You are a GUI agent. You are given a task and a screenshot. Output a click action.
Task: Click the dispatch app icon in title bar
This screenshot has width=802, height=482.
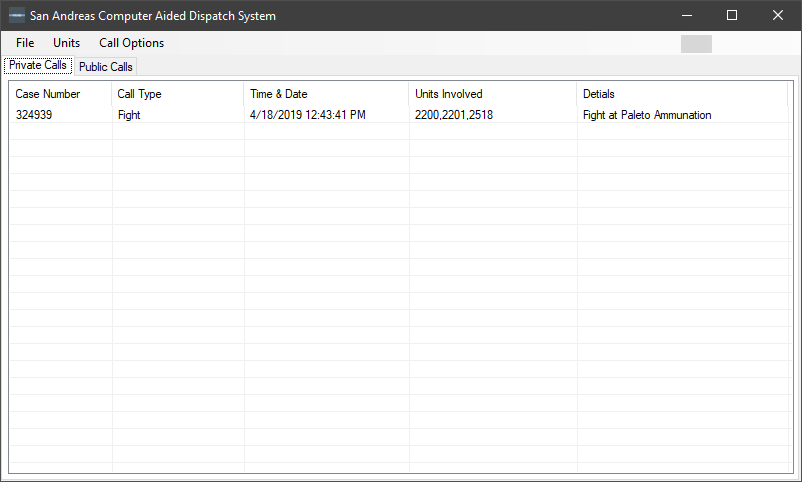17,16
